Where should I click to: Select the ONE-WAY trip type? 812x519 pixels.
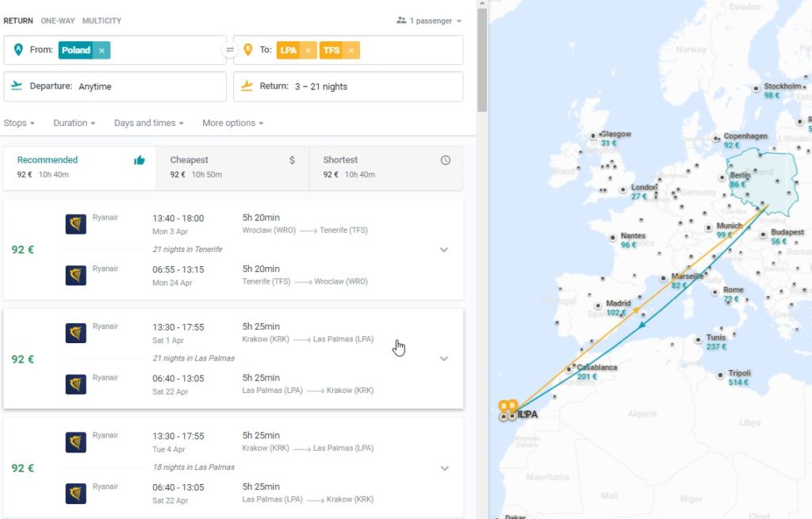coord(57,21)
